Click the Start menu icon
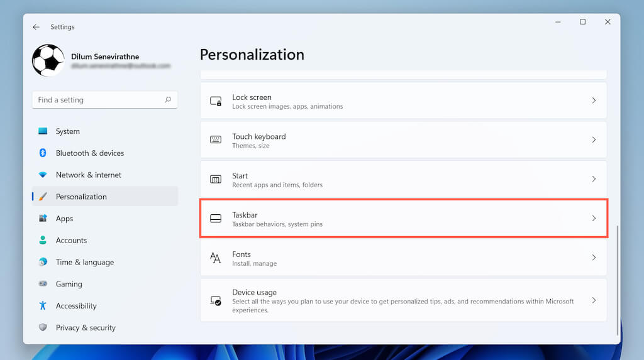Screen dimensions: 644x360 click(216, 179)
